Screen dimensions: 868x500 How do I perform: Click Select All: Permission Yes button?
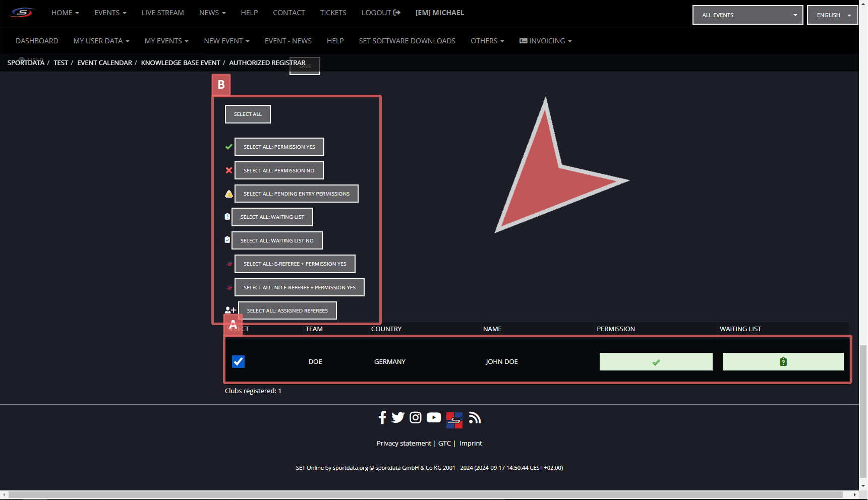coord(279,147)
